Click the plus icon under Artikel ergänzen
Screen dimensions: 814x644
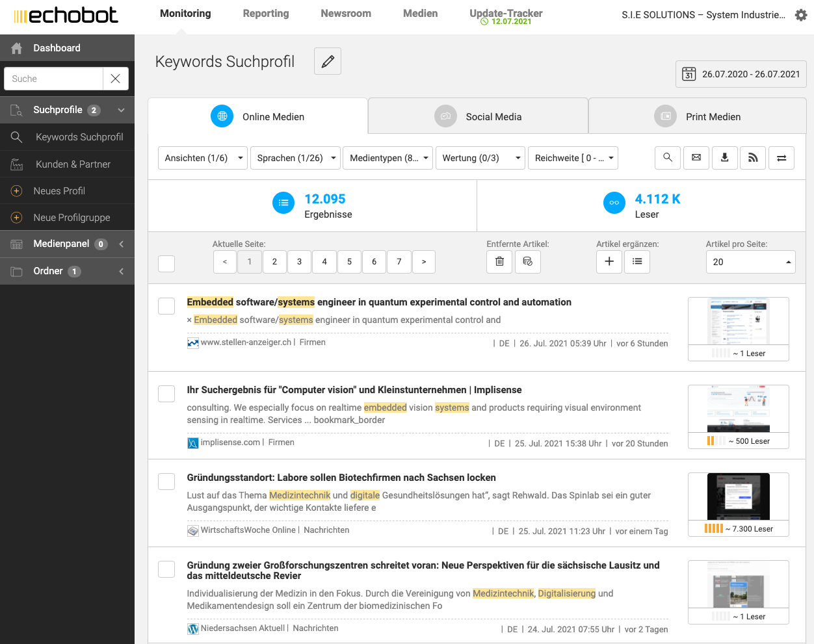pos(609,261)
